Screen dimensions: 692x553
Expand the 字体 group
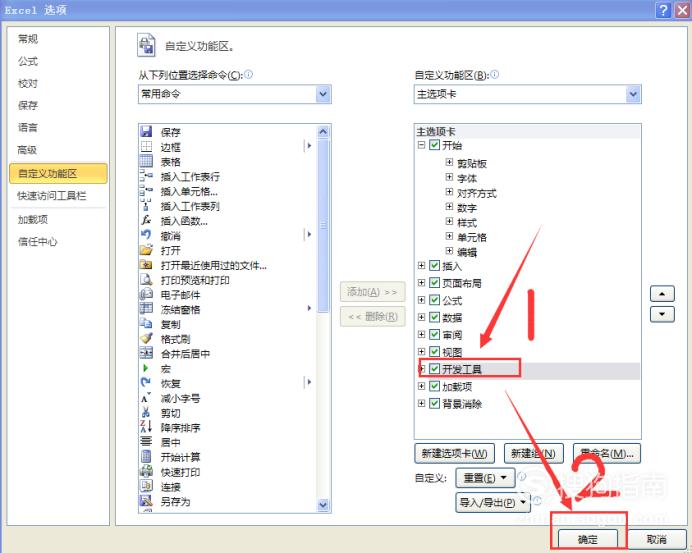[x=449, y=177]
